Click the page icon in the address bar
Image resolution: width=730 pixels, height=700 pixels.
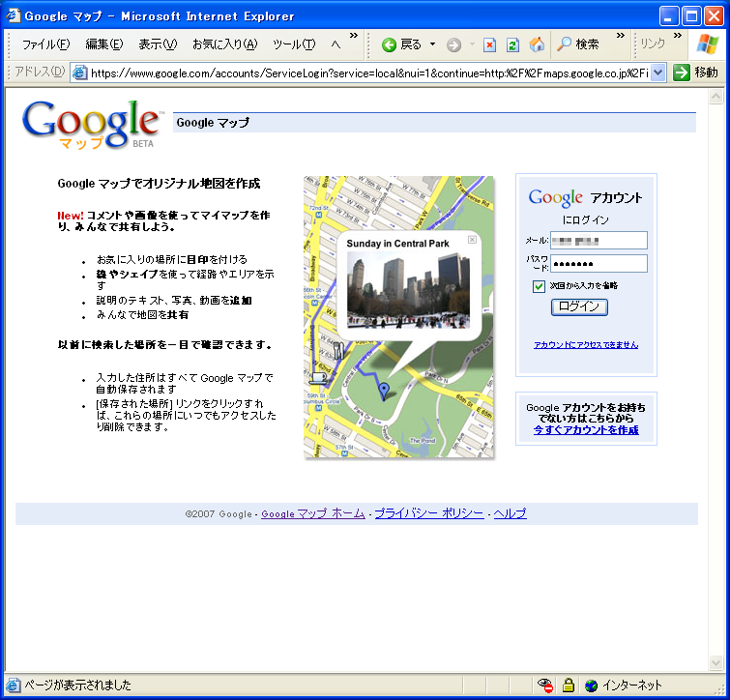[x=80, y=73]
